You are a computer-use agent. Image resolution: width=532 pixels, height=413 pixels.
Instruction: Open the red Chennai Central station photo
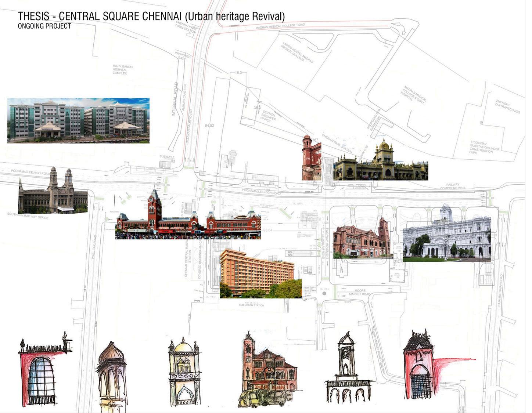point(188,214)
